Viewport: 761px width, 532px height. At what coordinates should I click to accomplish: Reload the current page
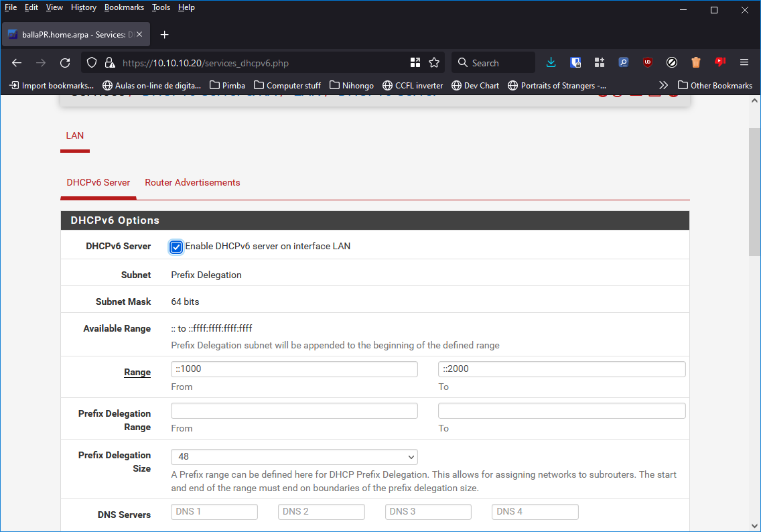click(65, 62)
